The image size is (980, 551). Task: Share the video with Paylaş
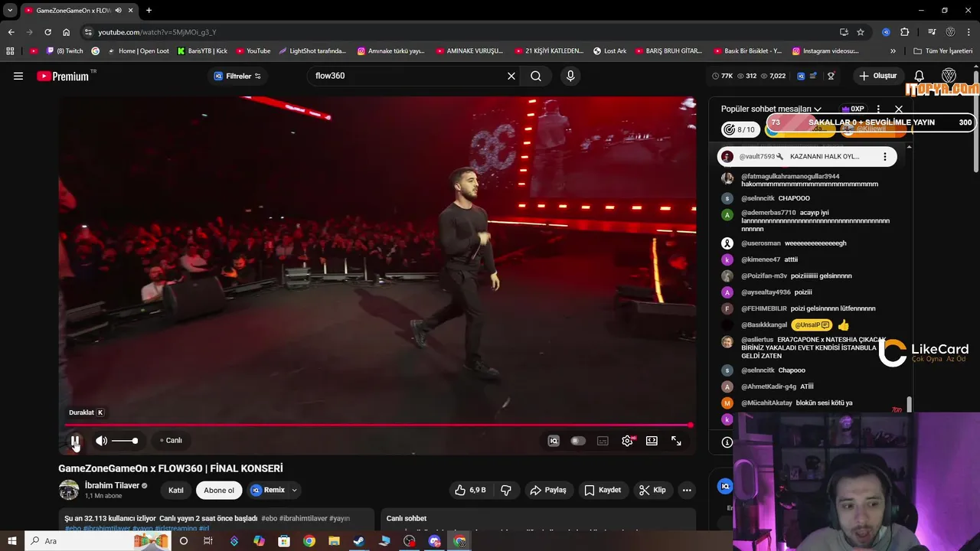[x=548, y=490]
